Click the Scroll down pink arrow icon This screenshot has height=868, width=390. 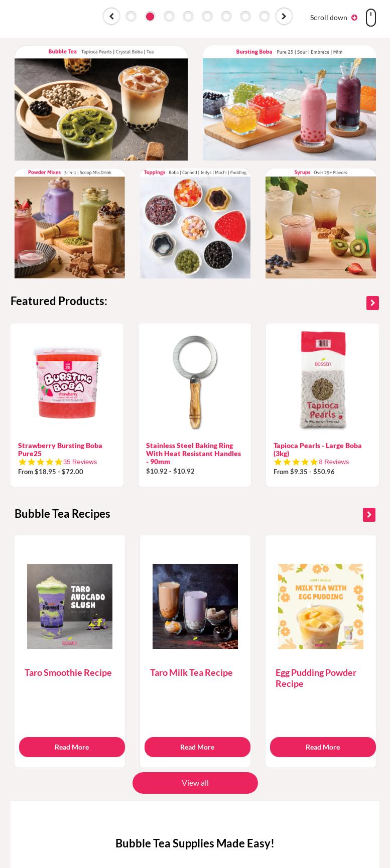354,18
